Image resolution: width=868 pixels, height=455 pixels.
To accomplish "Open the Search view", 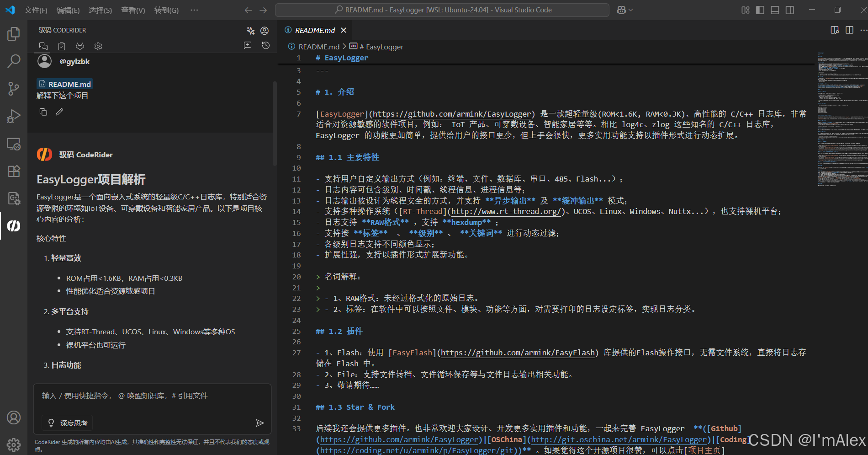I will tap(13, 60).
